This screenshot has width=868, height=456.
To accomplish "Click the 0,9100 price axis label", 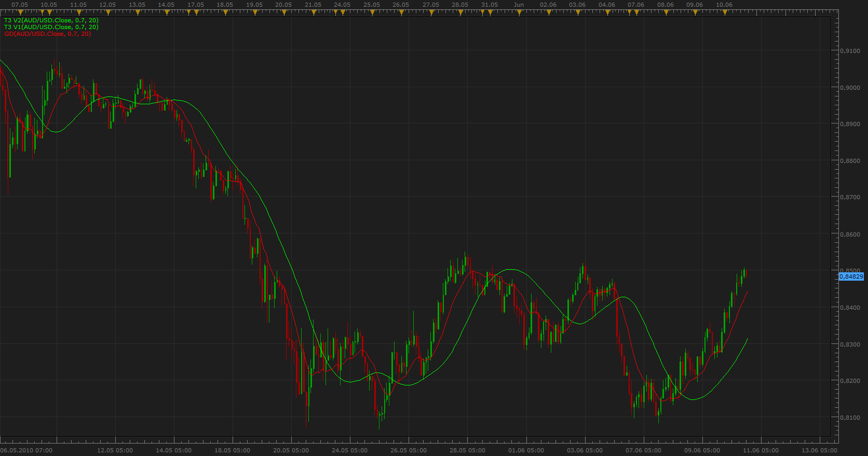I will click(x=850, y=51).
